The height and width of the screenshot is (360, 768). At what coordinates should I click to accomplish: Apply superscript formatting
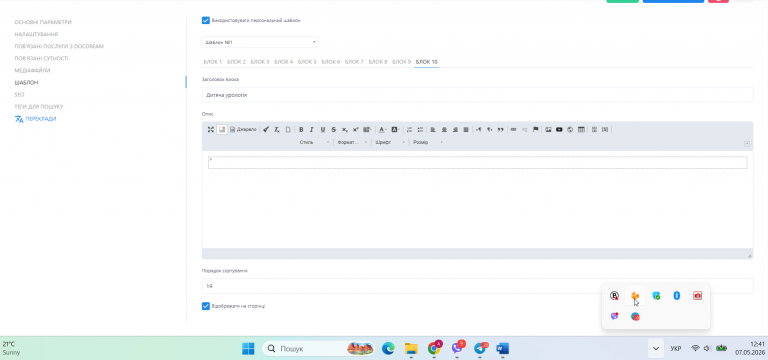pos(356,130)
